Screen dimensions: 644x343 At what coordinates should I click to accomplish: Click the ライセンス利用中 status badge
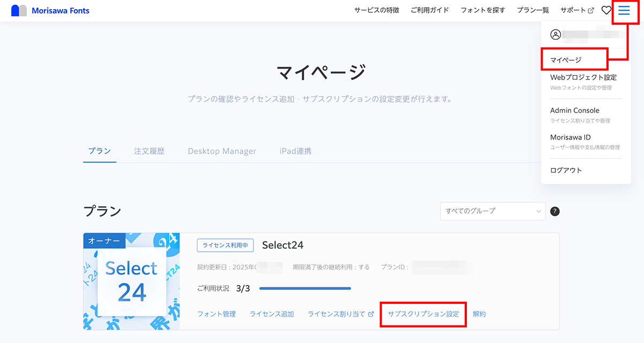tap(225, 245)
